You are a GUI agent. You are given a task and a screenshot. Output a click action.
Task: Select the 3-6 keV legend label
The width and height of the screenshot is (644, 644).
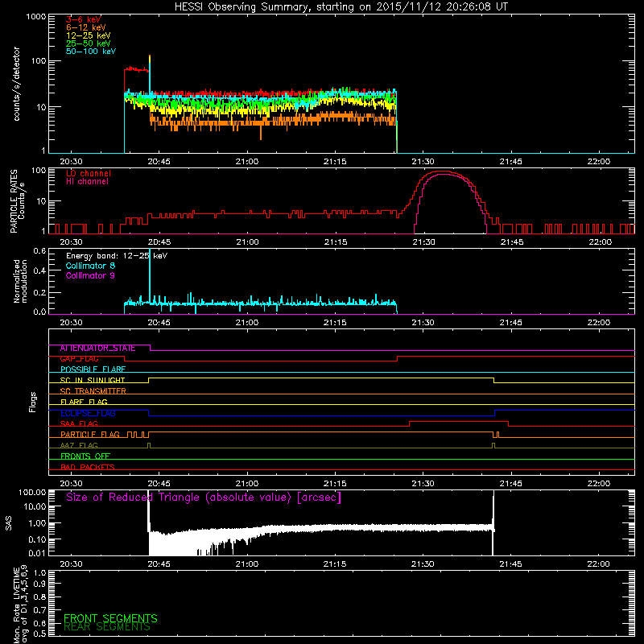pyautogui.click(x=84, y=19)
